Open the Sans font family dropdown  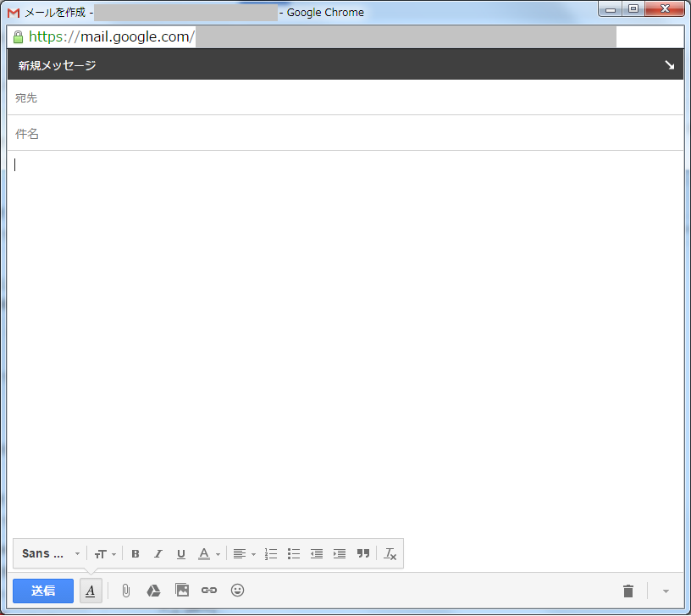(50, 554)
